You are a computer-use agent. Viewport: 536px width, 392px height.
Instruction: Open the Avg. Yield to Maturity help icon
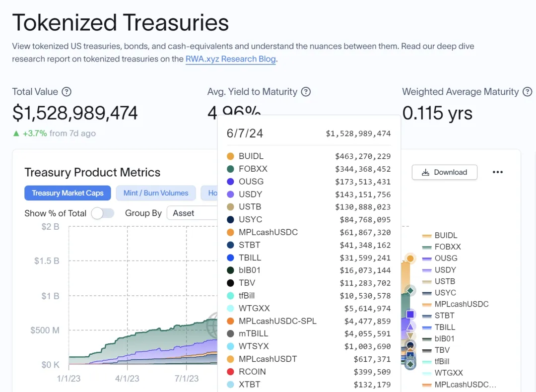coord(306,92)
